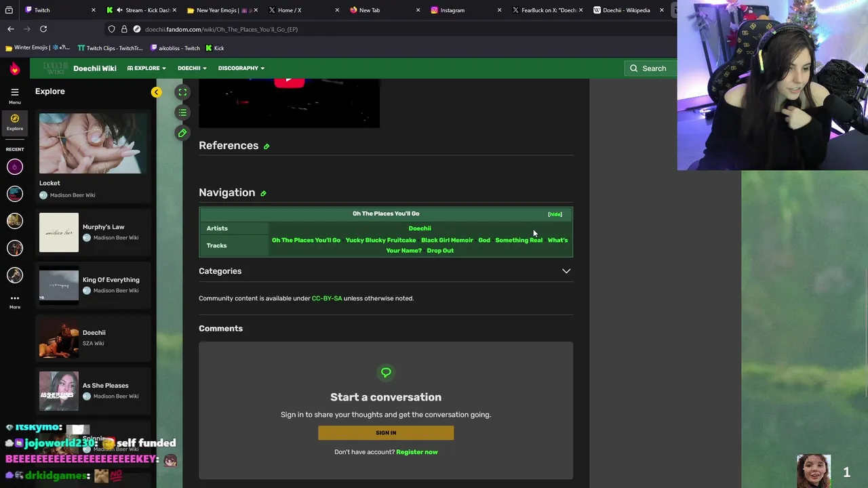Close the Twitch browser tab
Viewport: 868px width, 488px height.
click(x=94, y=10)
